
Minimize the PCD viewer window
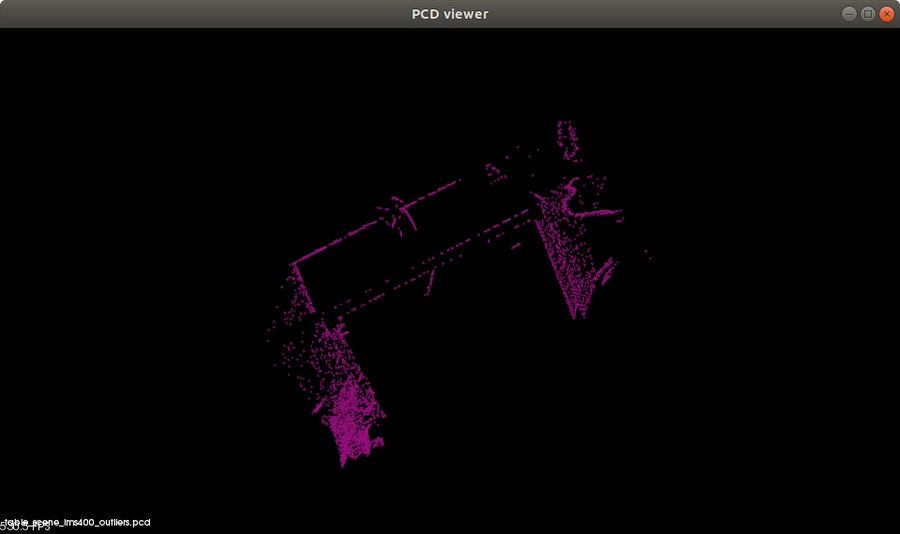[849, 14]
